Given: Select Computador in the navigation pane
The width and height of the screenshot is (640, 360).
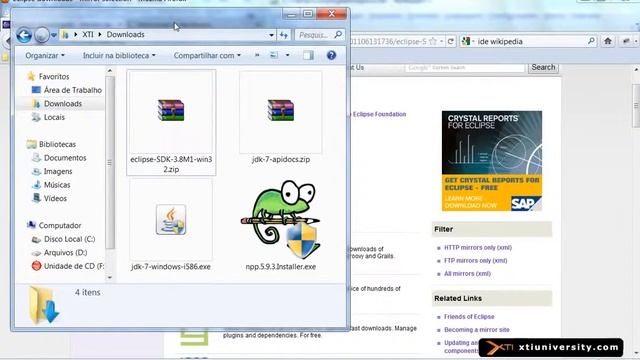Looking at the screenshot, I should click(x=60, y=225).
